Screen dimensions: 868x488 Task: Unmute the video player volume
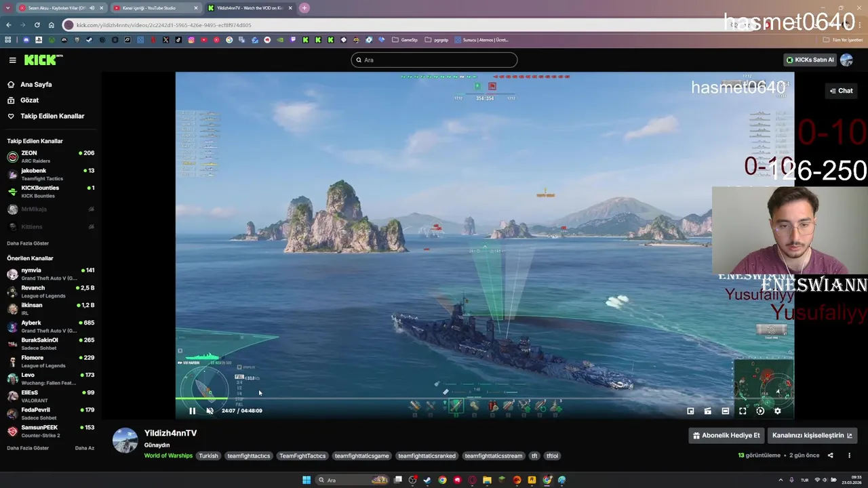[x=210, y=411]
